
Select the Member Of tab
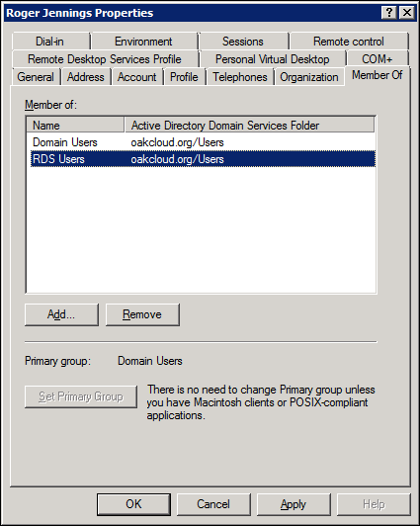pyautogui.click(x=378, y=75)
